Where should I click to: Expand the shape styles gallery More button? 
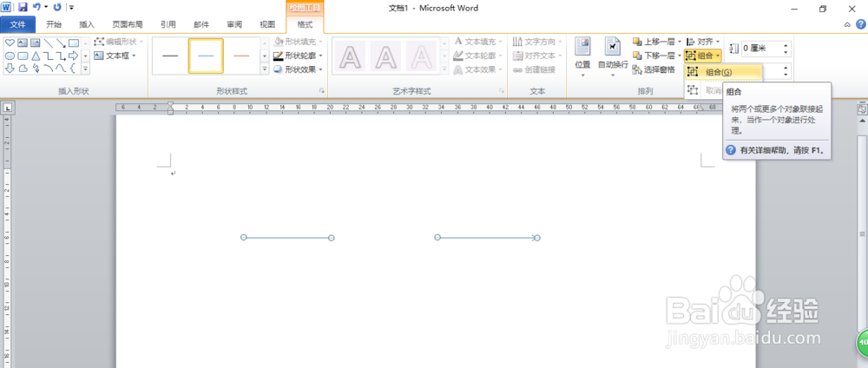click(x=265, y=69)
